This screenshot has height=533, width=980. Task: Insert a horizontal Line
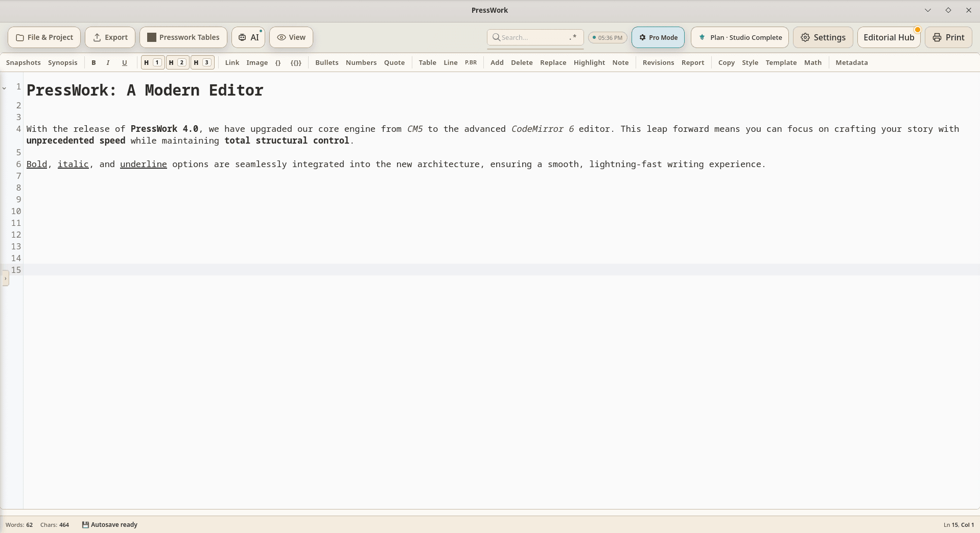(x=451, y=62)
